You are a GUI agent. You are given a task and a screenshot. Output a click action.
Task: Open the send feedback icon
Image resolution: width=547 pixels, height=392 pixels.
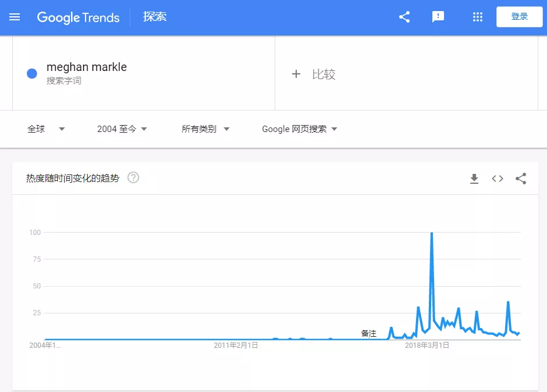pos(438,17)
